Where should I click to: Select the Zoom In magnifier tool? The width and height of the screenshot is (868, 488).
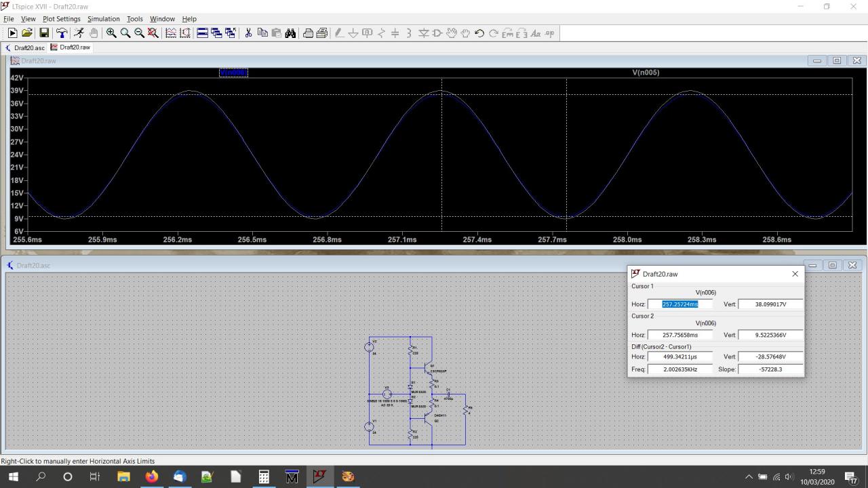tap(111, 33)
